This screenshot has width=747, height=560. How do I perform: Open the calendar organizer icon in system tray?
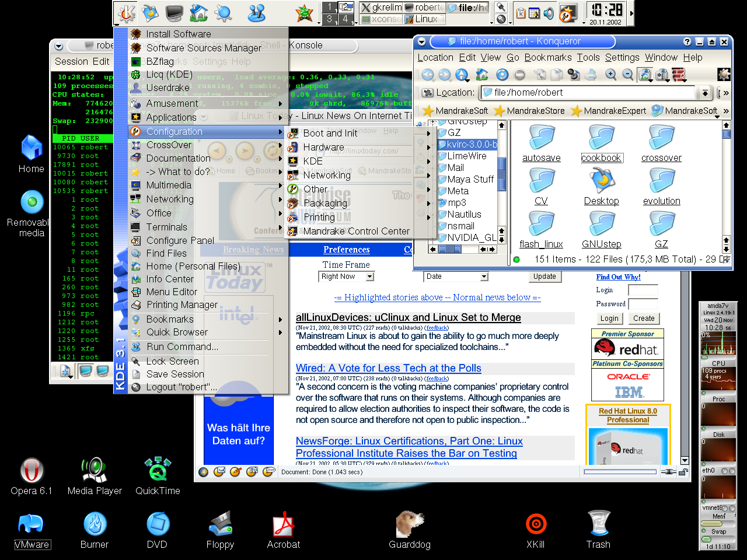tap(534, 13)
